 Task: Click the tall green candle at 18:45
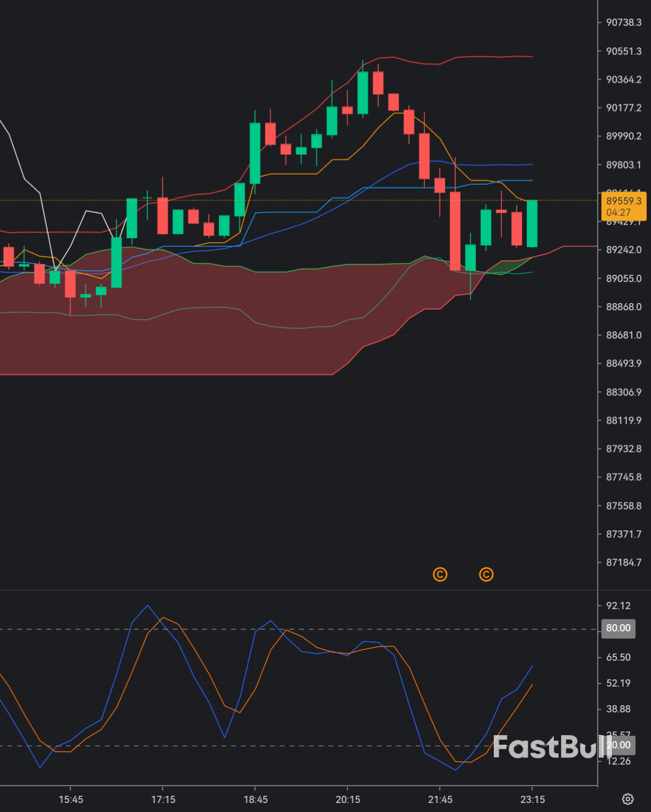[x=255, y=153]
